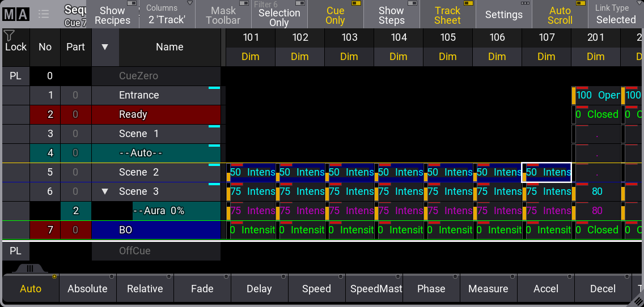
Task: Open Columns 2 'Track' dropdown
Action: click(x=167, y=15)
